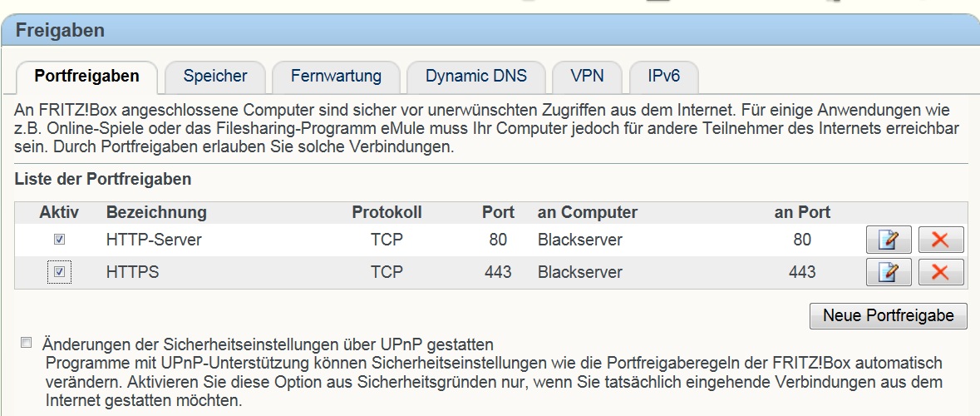Select the VPN tab
This screenshot has height=416, width=980.
point(587,77)
